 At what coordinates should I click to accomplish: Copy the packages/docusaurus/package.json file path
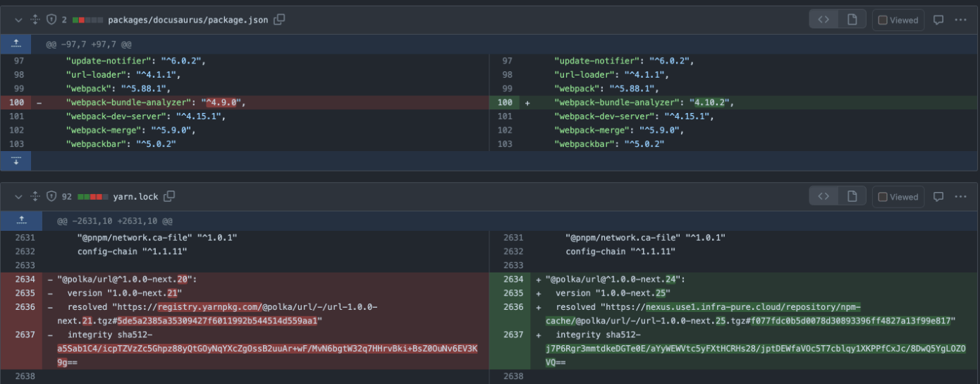pyautogui.click(x=279, y=20)
